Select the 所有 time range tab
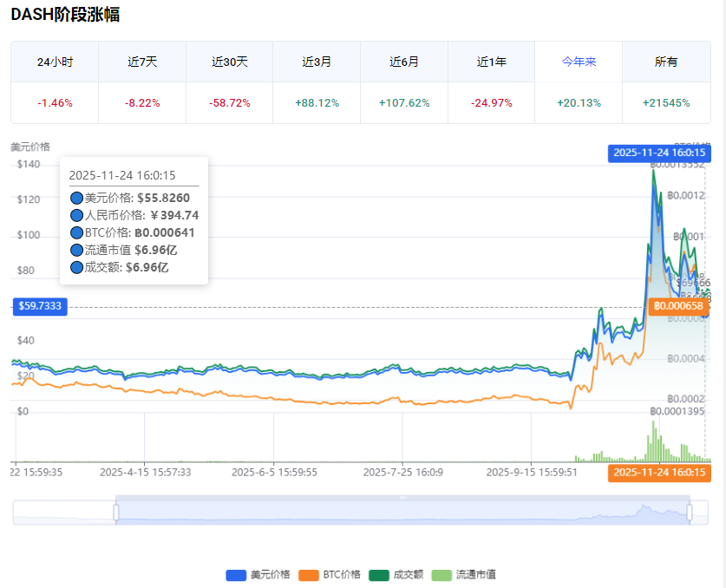This screenshot has height=588, width=726. (666, 61)
